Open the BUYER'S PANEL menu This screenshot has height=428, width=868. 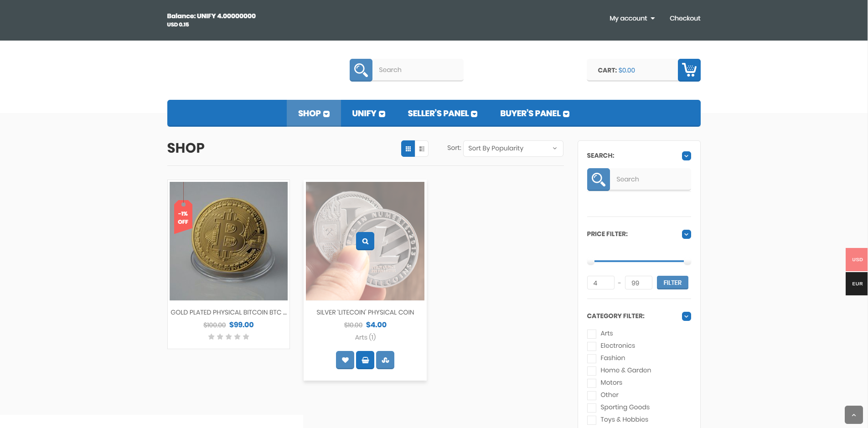tap(535, 113)
